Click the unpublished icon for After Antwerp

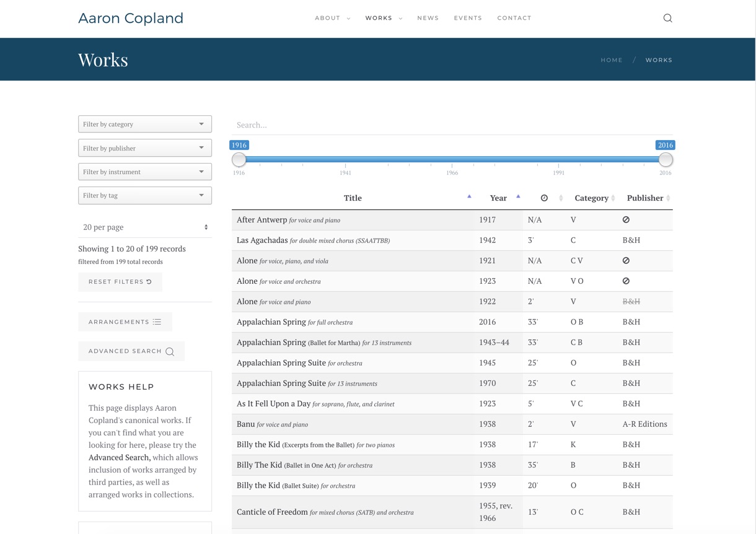(626, 220)
